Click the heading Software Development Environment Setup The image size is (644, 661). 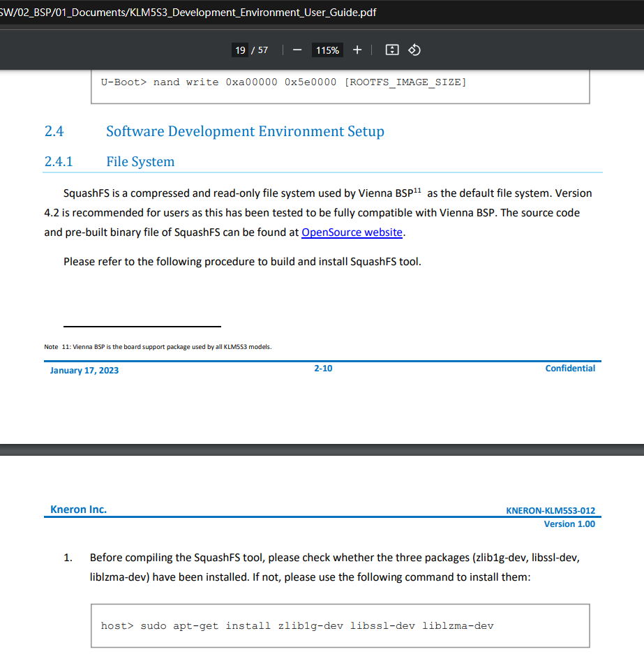pyautogui.click(x=245, y=131)
